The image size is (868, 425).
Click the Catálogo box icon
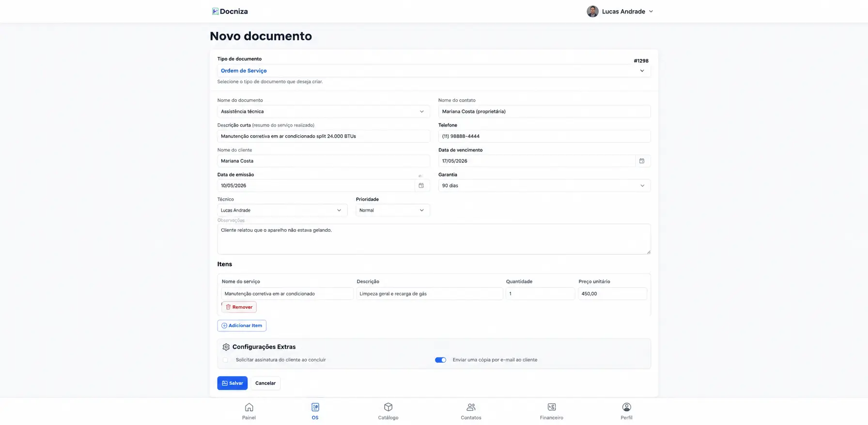tap(388, 407)
